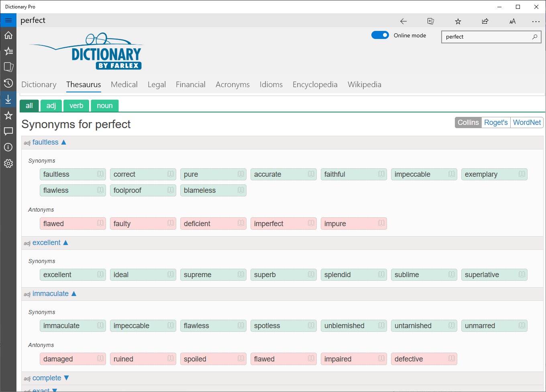Expand the 'complete' synonym group

point(67,378)
